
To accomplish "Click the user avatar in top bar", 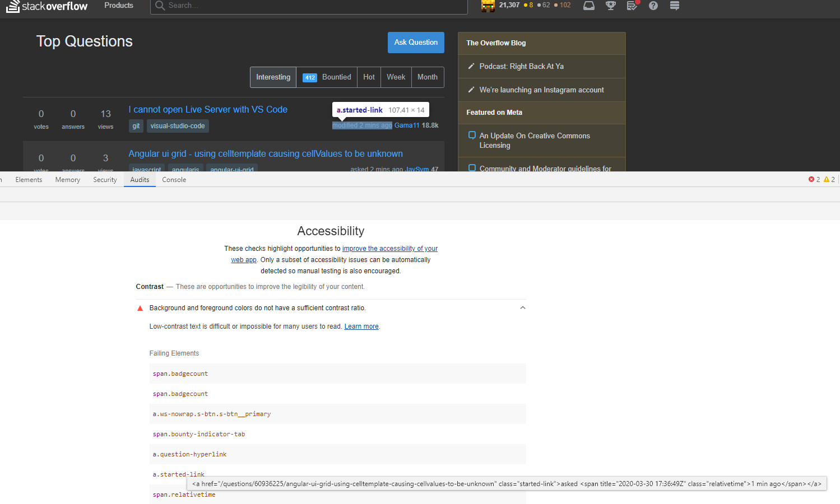I will pos(488,6).
